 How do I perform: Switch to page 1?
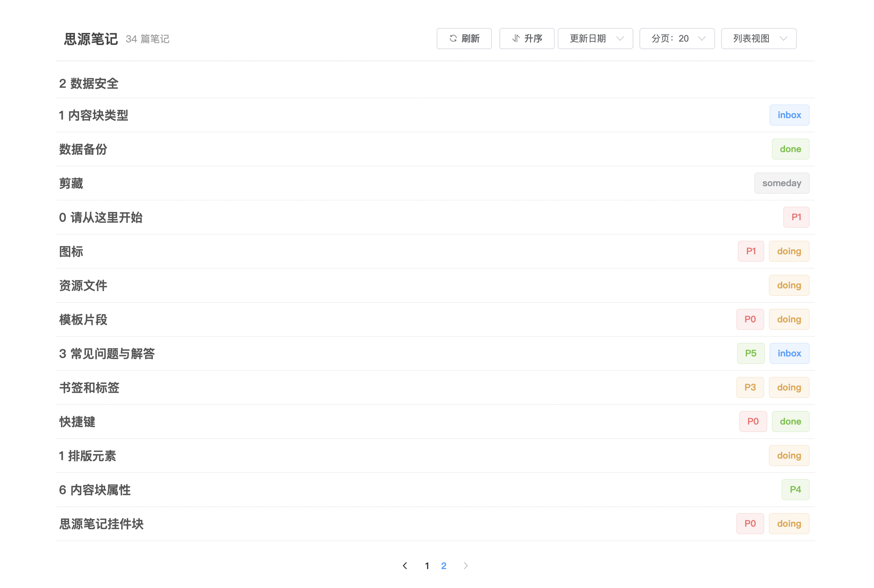coord(427,566)
